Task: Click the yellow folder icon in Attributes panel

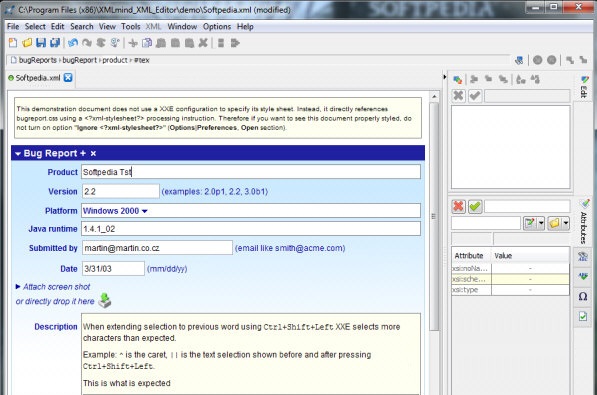Action: [554, 223]
